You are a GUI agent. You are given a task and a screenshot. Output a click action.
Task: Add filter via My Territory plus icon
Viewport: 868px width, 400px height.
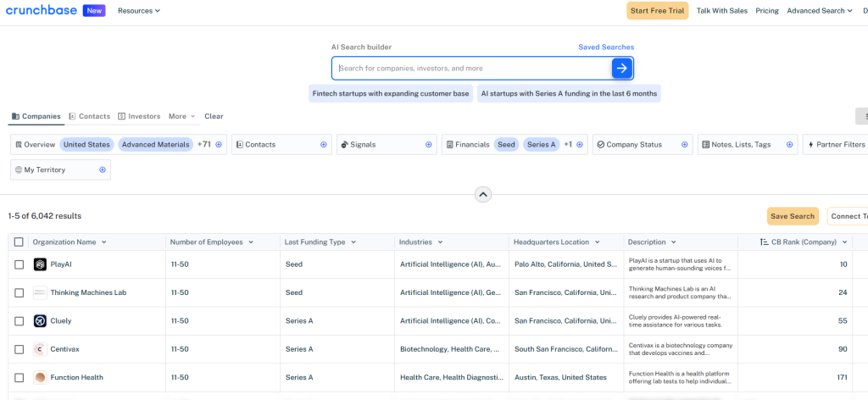[103, 169]
